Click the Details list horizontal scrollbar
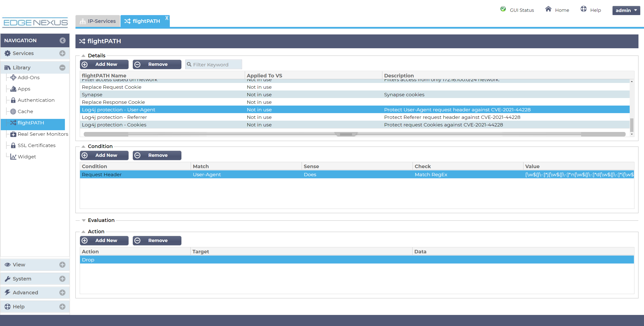644x326 pixels. coord(354,134)
